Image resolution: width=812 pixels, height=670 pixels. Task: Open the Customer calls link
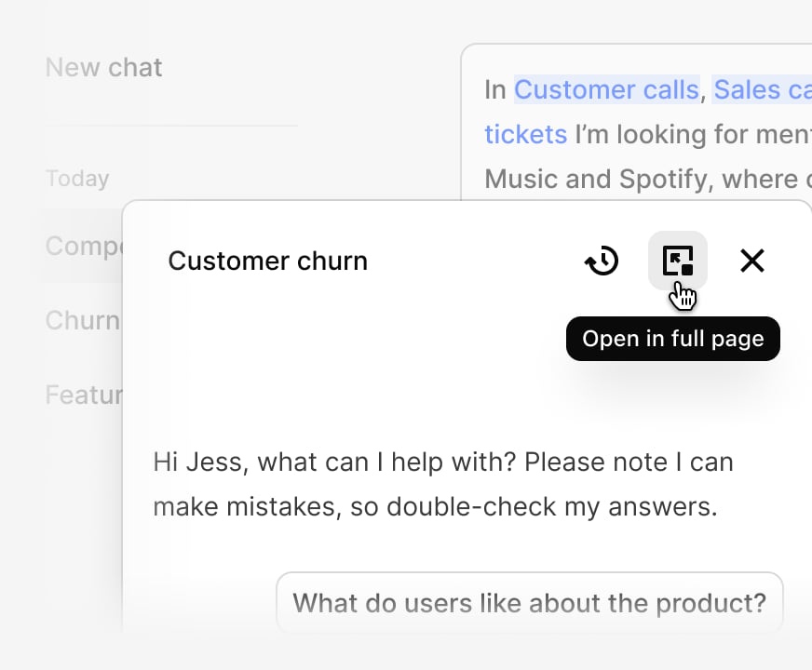(x=606, y=89)
